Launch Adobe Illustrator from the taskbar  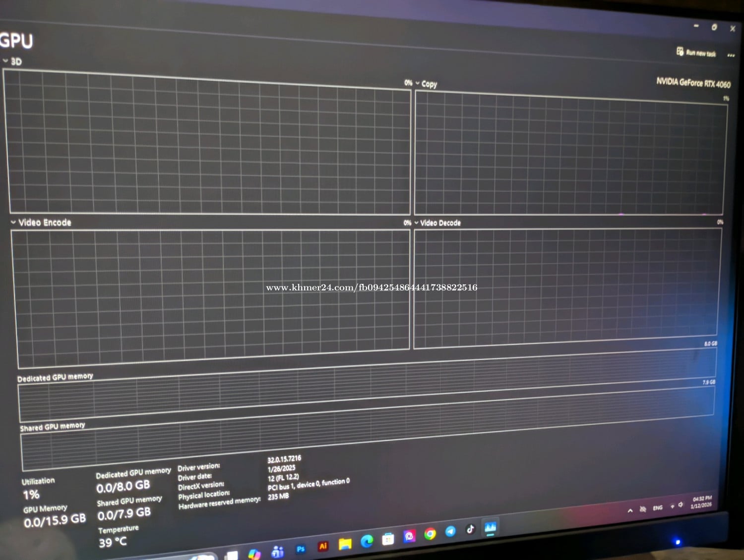tap(323, 546)
